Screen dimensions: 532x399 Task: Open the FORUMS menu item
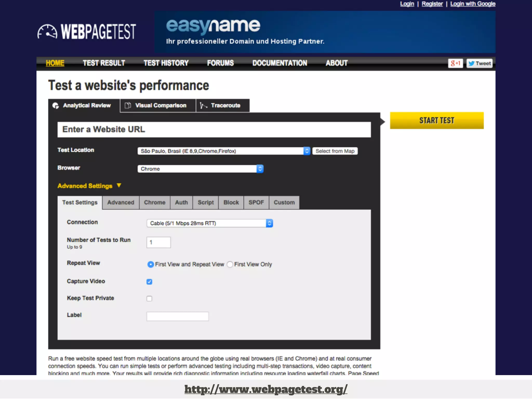pyautogui.click(x=220, y=63)
